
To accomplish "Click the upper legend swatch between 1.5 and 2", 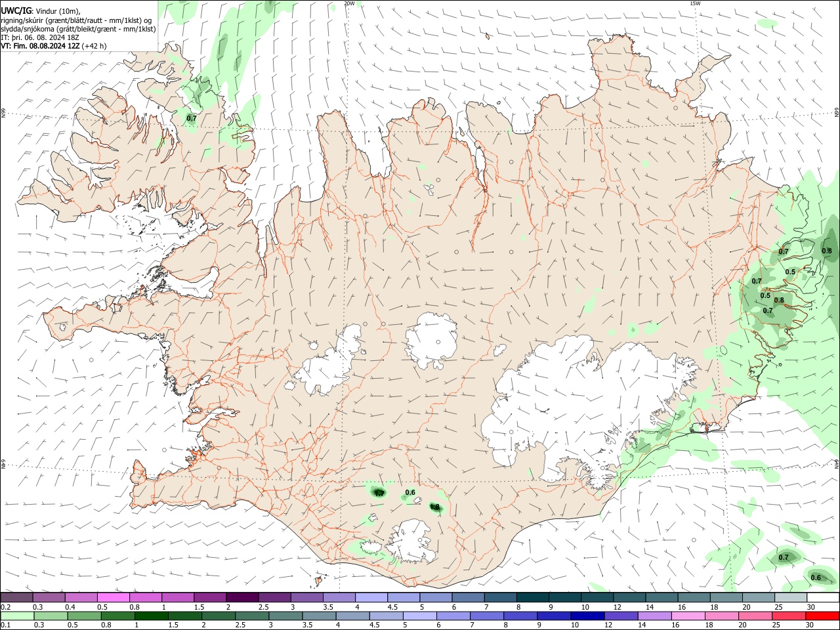I will pyautogui.click(x=209, y=597).
